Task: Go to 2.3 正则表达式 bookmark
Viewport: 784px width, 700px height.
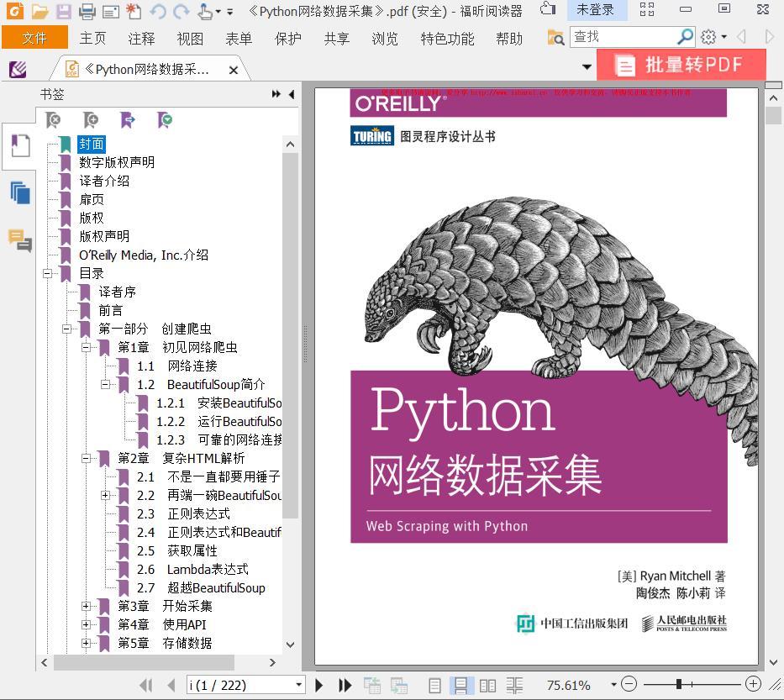Action: 183,513
